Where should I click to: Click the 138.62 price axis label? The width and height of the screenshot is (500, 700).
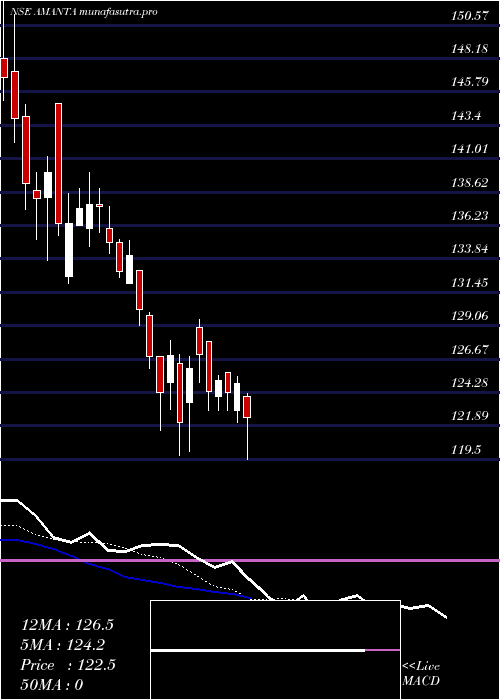(x=468, y=183)
